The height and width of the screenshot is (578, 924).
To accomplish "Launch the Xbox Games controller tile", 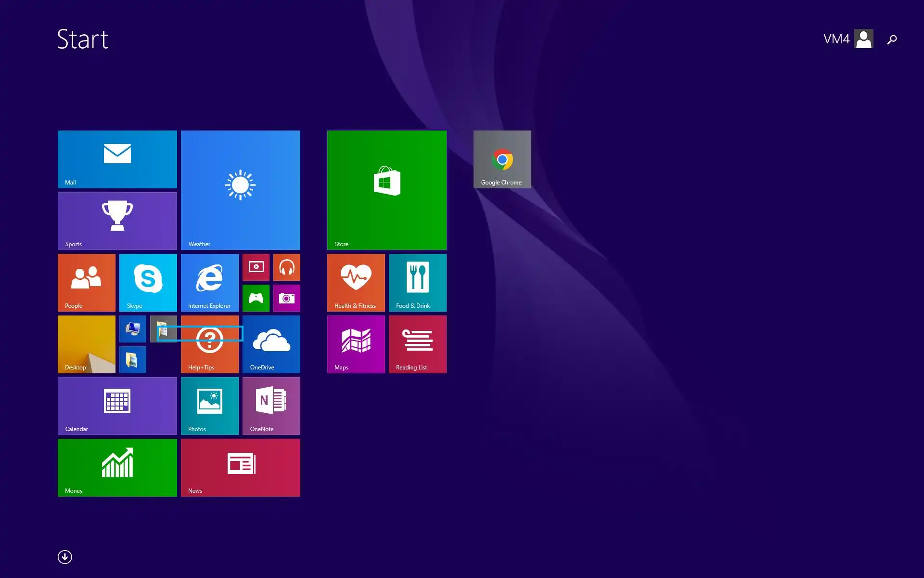I will (256, 298).
